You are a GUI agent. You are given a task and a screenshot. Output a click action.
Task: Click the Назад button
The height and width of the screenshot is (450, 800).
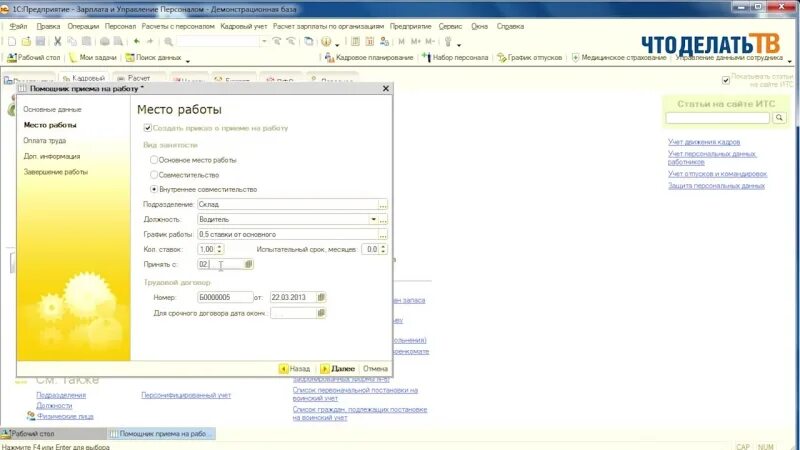click(x=294, y=368)
